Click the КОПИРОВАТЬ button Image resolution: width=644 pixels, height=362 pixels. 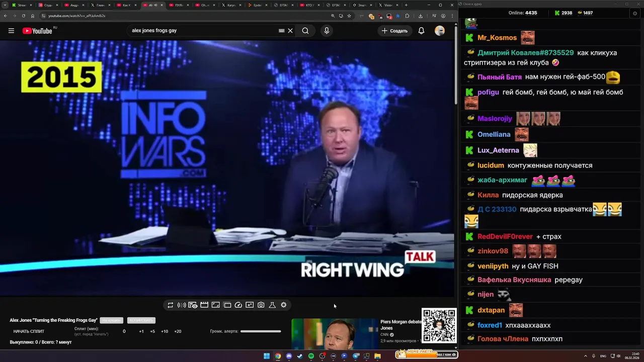pyautogui.click(x=141, y=320)
